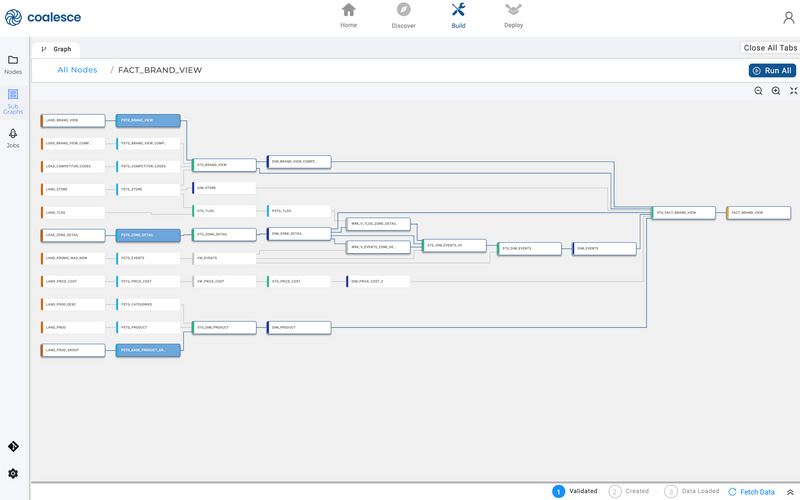Switch to the Graph tab
Screen dimensions: 800x500
pyautogui.click(x=56, y=49)
